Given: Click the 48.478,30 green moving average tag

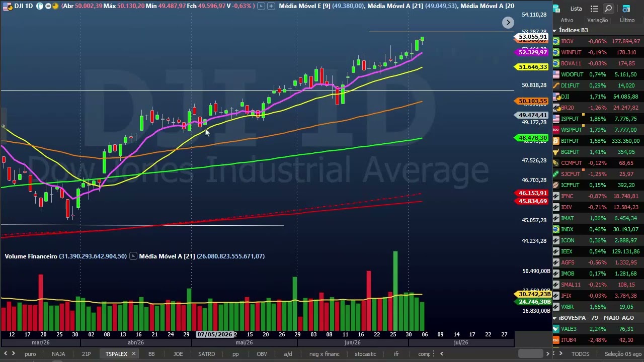Looking at the screenshot, I should coord(532,138).
